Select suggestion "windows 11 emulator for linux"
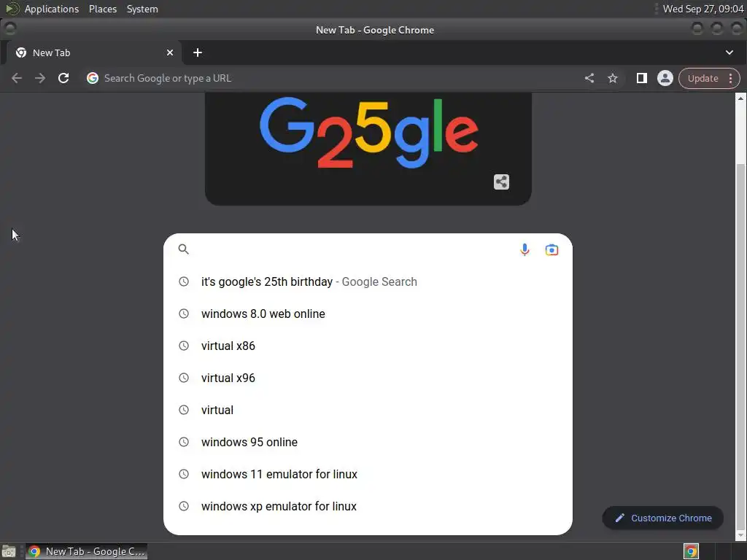The height and width of the screenshot is (560, 747). coord(368,474)
